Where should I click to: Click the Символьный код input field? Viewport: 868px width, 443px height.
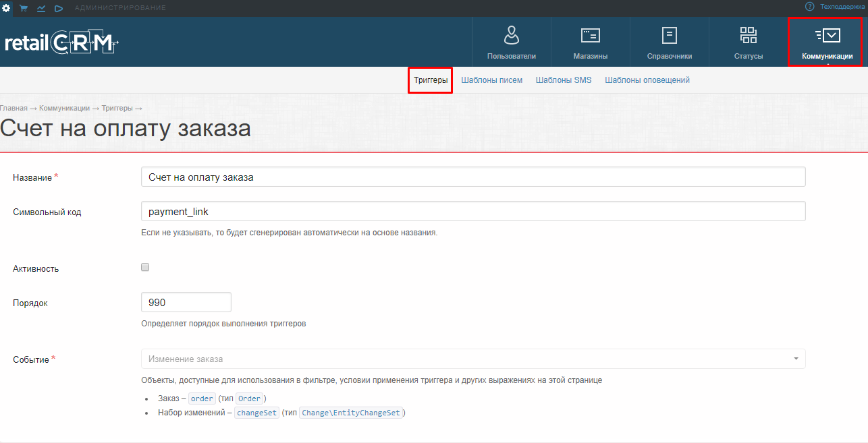click(x=473, y=211)
